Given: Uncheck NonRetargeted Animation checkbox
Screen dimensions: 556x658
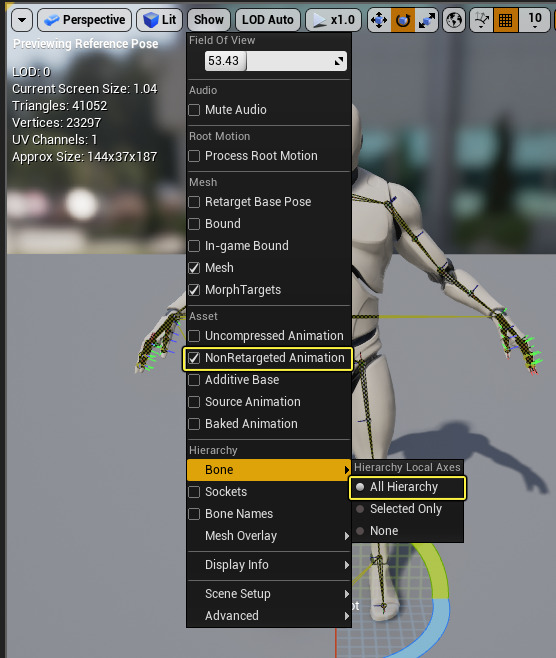Looking at the screenshot, I should [x=194, y=358].
